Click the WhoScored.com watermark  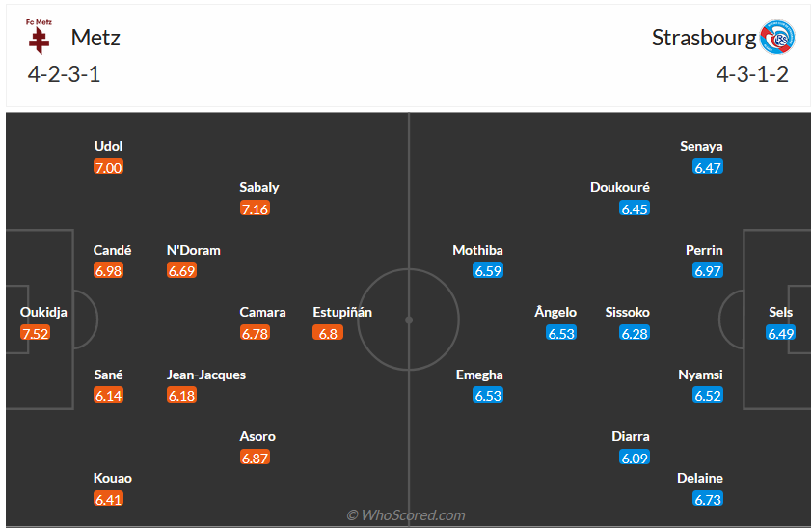tap(406, 515)
